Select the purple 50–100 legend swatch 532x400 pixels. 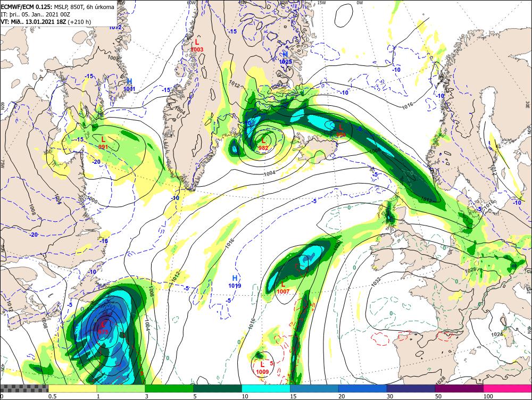(459, 388)
